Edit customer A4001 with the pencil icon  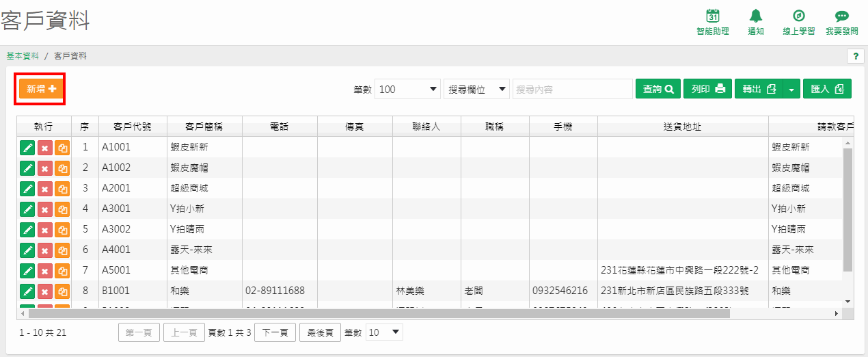27,250
